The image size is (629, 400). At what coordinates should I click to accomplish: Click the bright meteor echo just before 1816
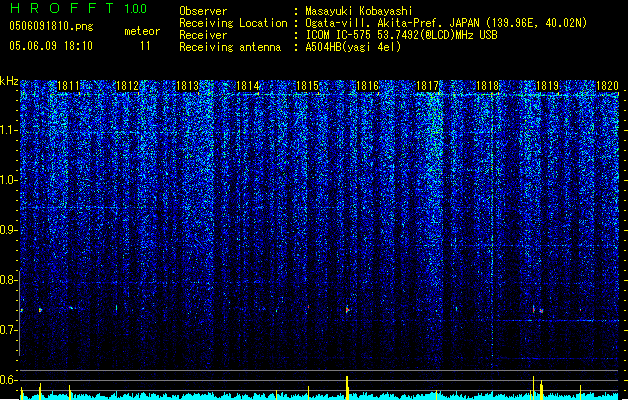pos(347,310)
